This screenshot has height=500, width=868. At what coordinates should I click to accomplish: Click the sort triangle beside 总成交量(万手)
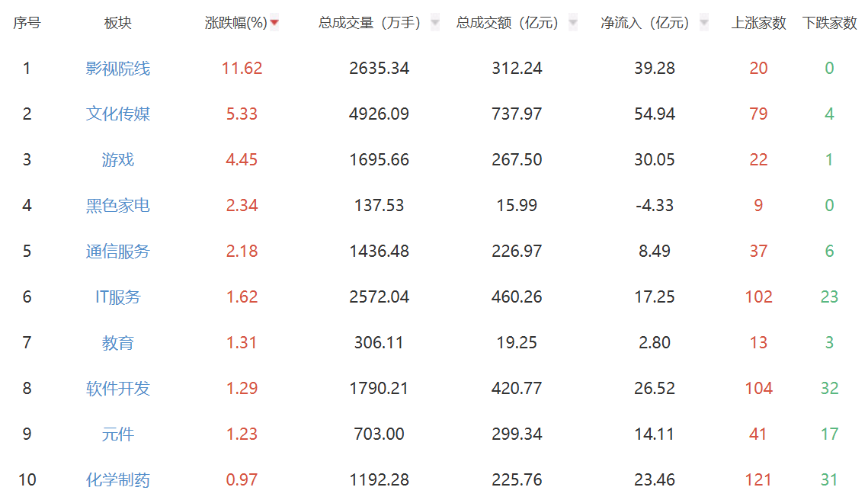(434, 23)
